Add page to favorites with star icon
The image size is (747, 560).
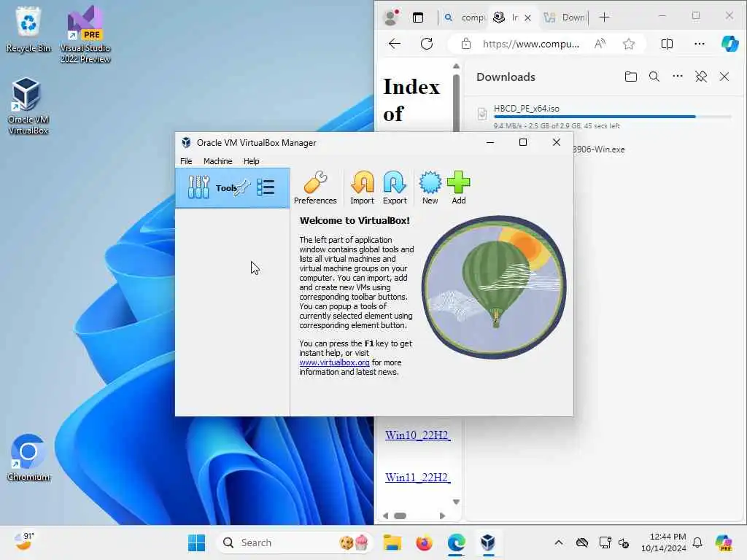pyautogui.click(x=628, y=44)
